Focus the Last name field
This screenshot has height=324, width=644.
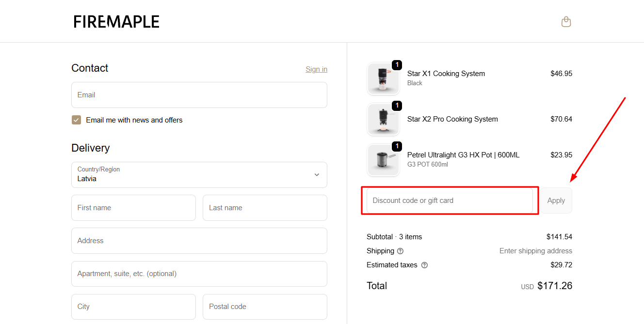click(265, 208)
